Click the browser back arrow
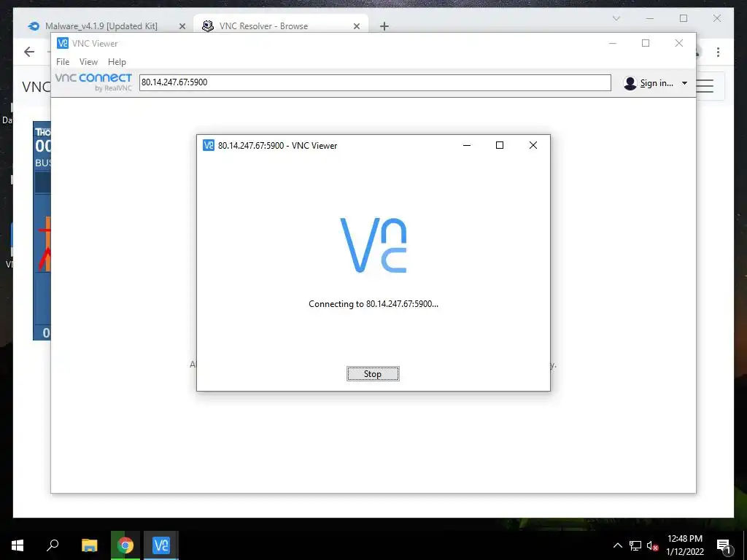 (x=29, y=52)
